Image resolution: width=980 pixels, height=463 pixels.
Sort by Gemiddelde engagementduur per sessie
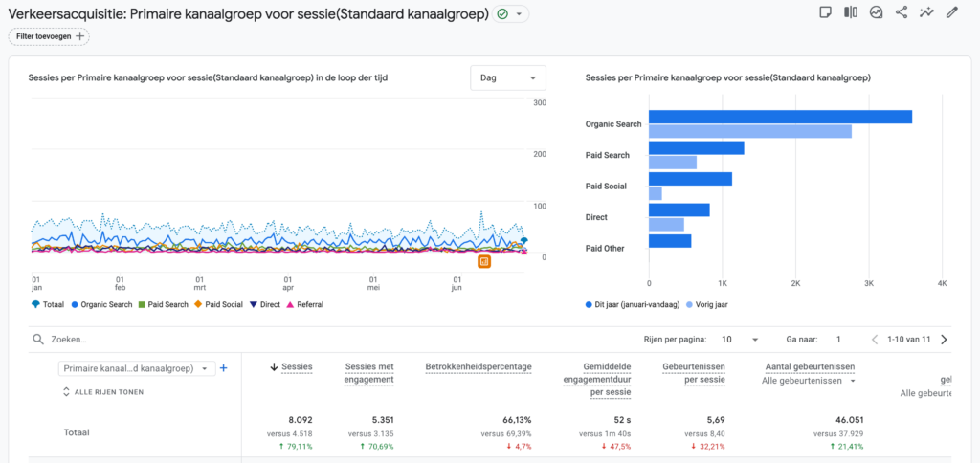coord(596,379)
